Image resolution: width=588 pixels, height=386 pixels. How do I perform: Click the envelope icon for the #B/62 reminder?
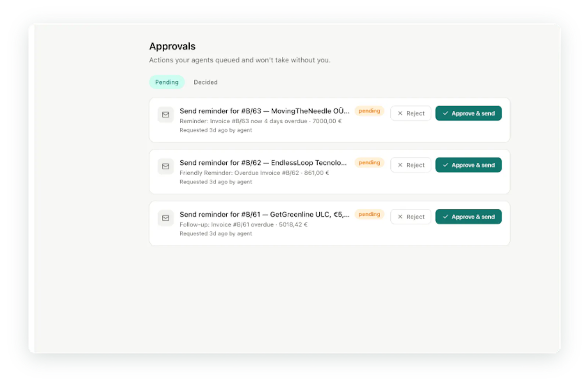[x=165, y=166]
